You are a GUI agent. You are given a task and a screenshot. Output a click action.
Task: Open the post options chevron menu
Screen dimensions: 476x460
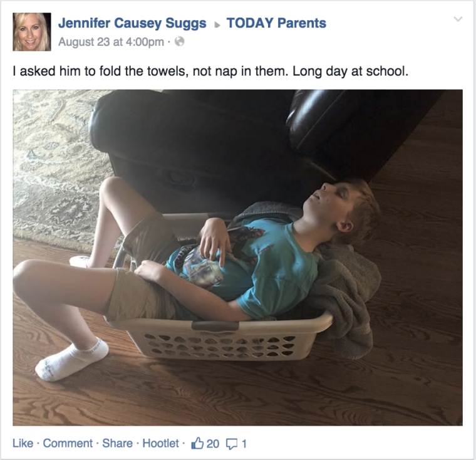[458, 19]
